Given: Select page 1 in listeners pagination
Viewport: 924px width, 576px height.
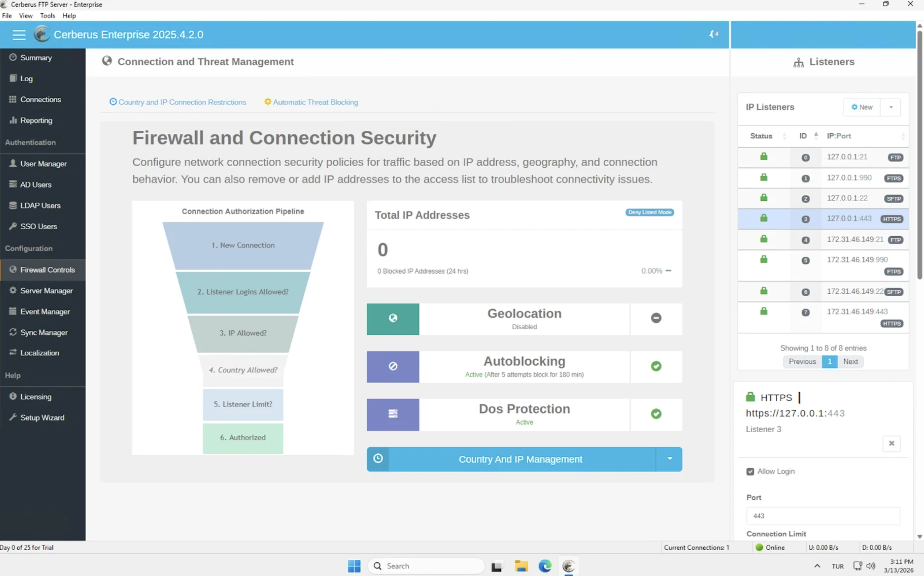Looking at the screenshot, I should (x=829, y=362).
